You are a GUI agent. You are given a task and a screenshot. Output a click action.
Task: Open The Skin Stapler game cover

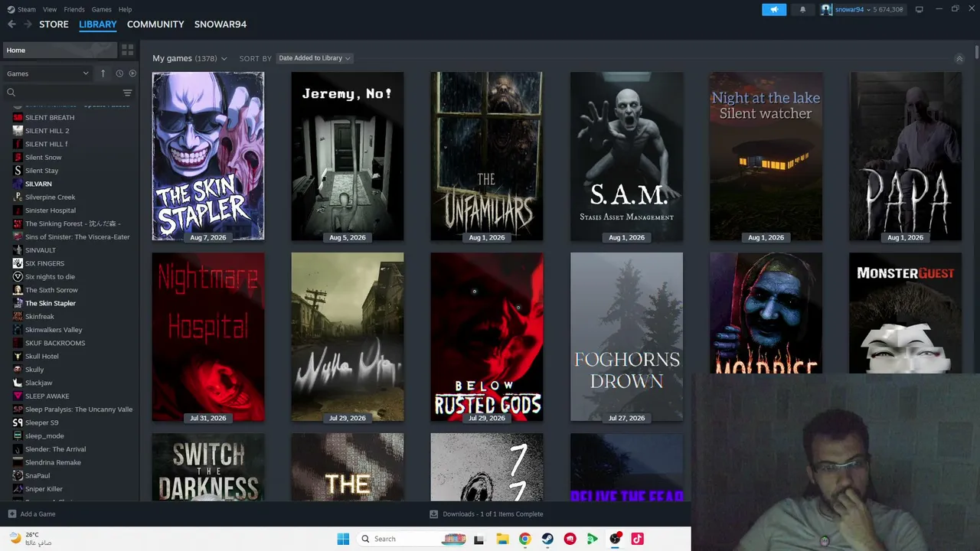(208, 157)
